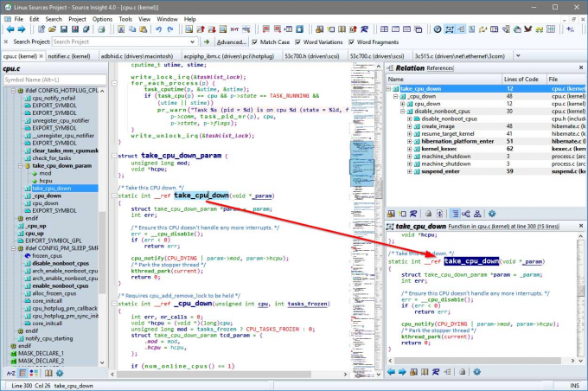
Task: Click the Undo toolbar icon
Action: coord(158,29)
